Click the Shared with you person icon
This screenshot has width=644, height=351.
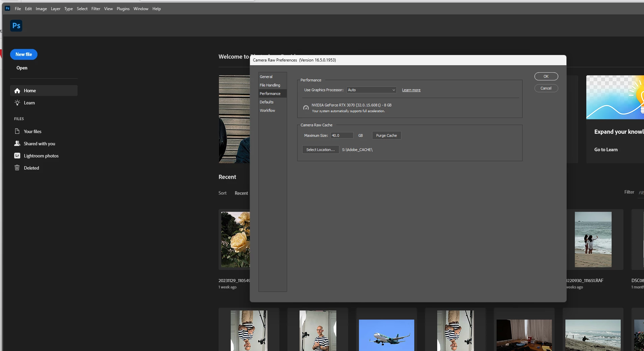(17, 143)
